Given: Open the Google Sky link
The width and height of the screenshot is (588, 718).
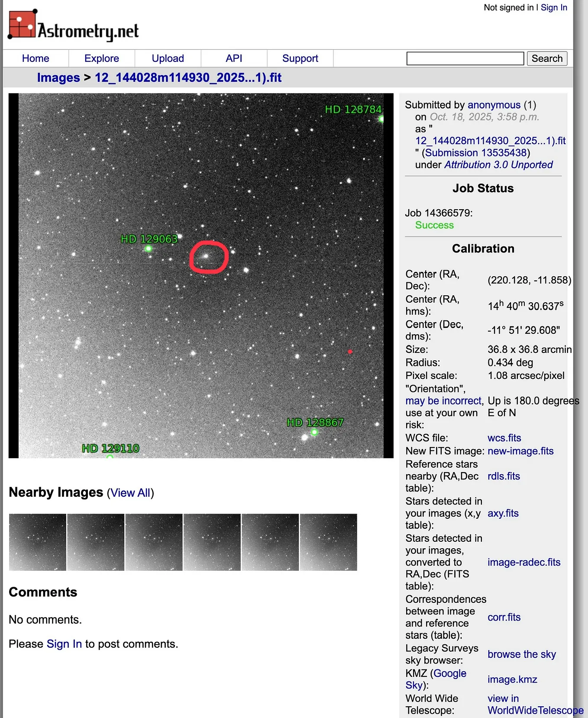Looking at the screenshot, I should coord(436,679).
